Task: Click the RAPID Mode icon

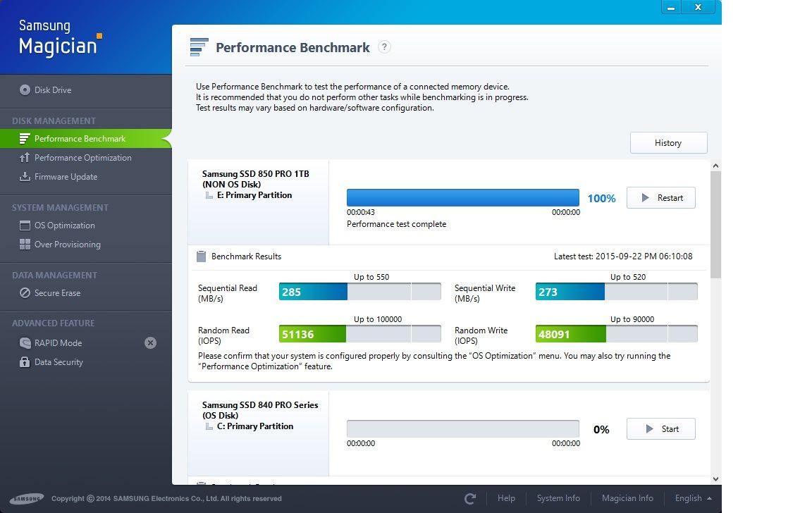Action: [25, 342]
